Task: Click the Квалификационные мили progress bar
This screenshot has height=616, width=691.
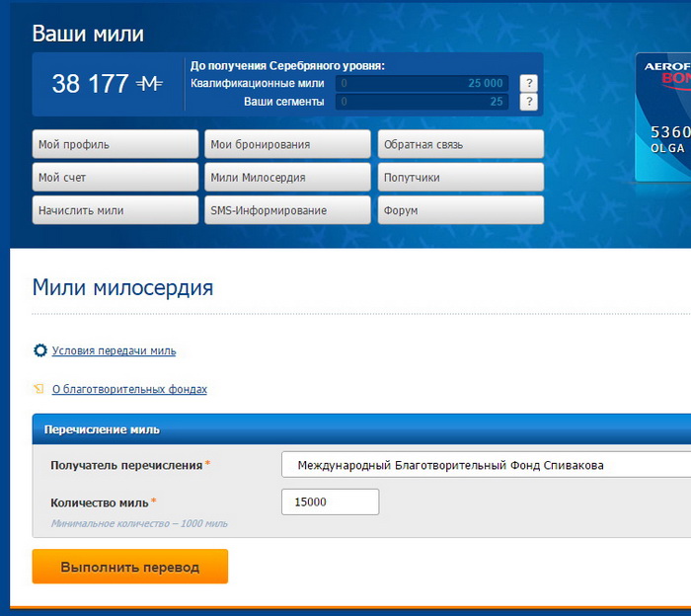Action: point(422,83)
